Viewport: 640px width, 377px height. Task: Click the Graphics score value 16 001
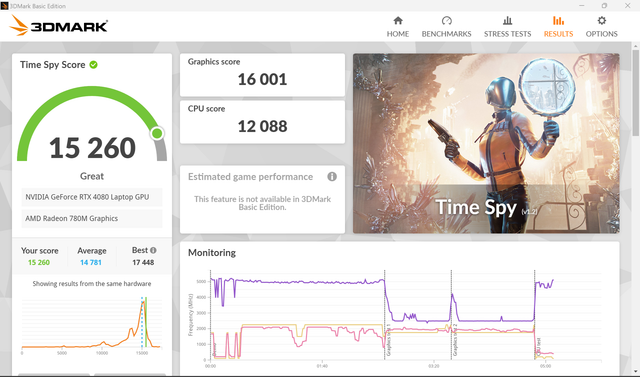click(x=262, y=79)
